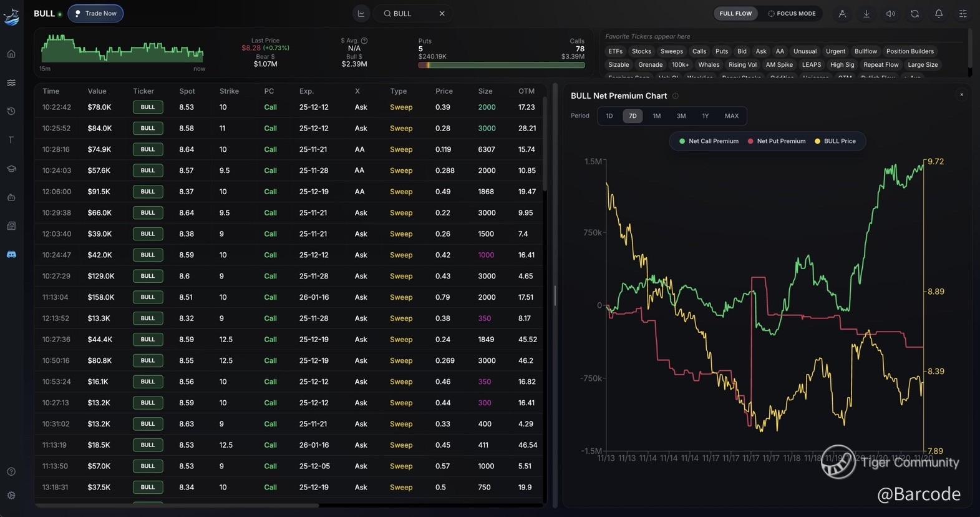The width and height of the screenshot is (980, 517).
Task: Enable FOCUS MODE
Action: pos(792,13)
